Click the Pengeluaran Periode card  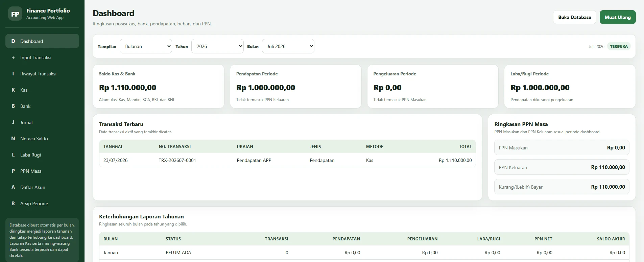point(433,87)
